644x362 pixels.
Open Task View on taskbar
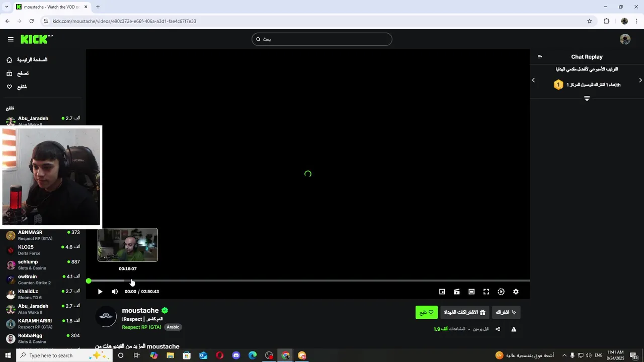tap(137, 355)
